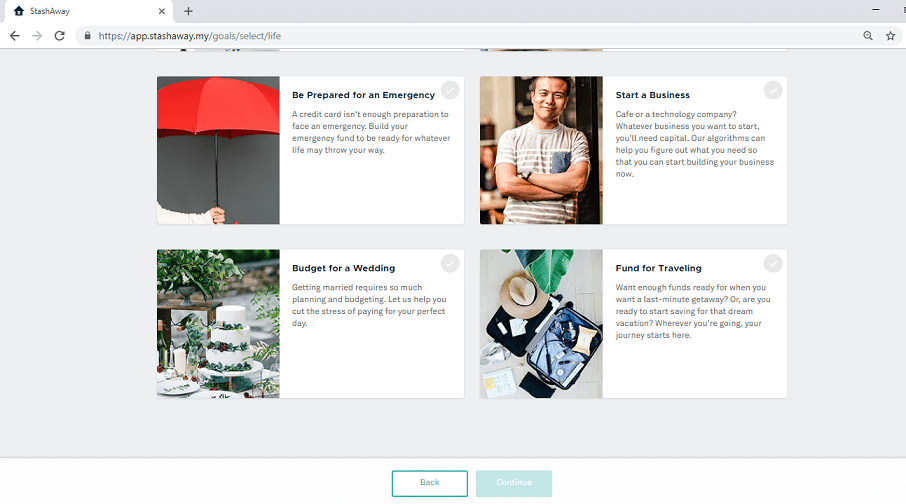Reload the page with the refresh icon

coord(60,36)
